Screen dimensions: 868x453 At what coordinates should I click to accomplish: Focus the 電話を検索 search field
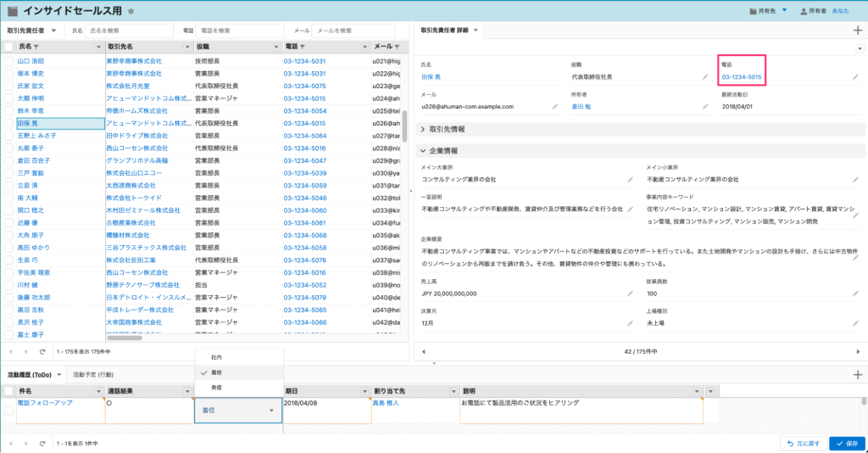coord(240,31)
